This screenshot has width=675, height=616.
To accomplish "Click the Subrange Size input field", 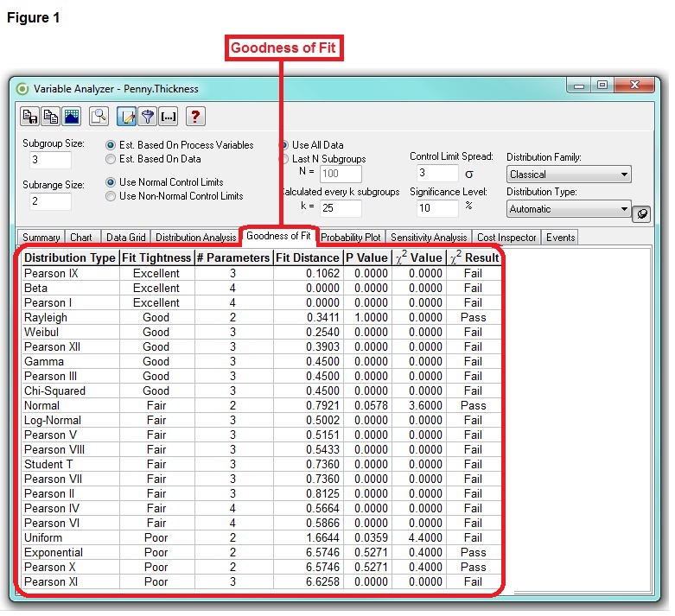I will (50, 201).
